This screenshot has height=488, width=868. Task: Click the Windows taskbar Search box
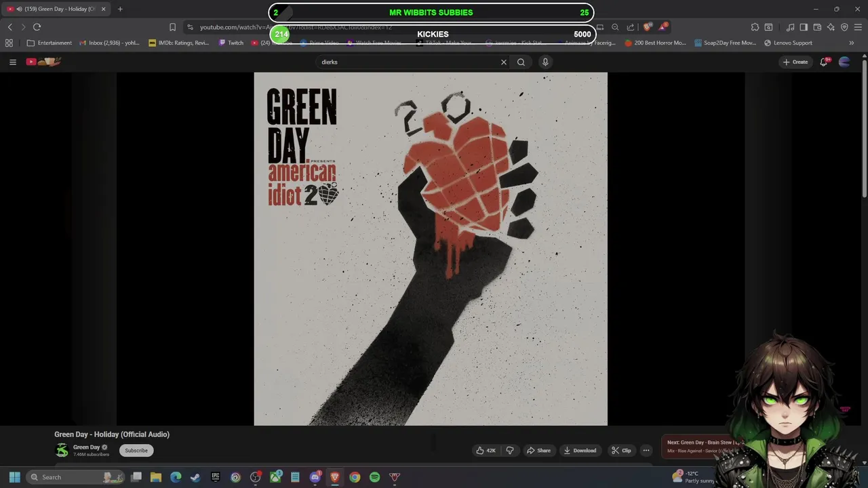tap(76, 477)
